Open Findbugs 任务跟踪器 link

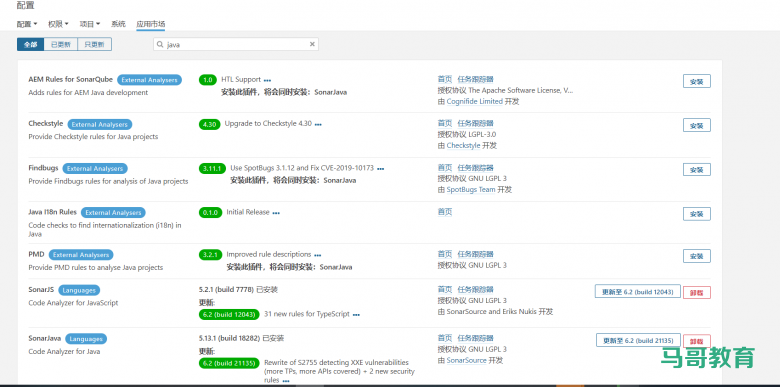coord(475,168)
